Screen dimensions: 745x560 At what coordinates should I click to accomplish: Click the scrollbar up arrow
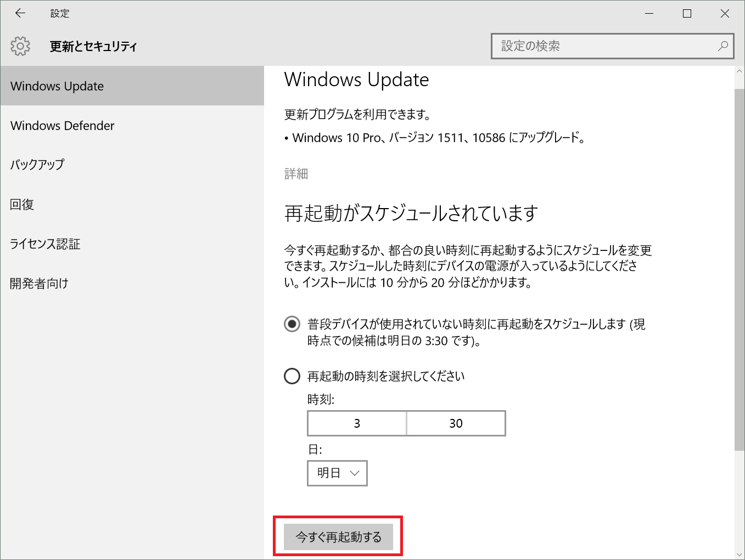[x=739, y=71]
